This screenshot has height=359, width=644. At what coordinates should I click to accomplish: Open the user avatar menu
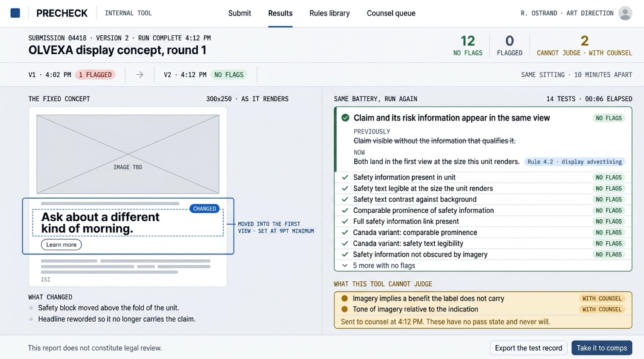coord(625,13)
